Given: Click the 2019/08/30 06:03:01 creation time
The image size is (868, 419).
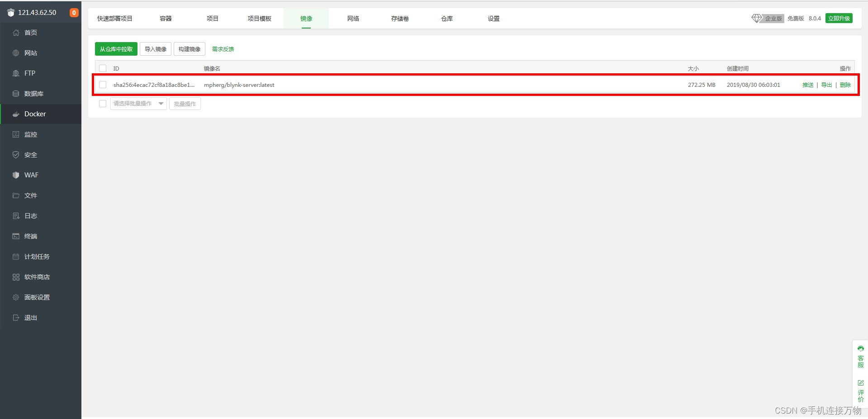Looking at the screenshot, I should 753,85.
